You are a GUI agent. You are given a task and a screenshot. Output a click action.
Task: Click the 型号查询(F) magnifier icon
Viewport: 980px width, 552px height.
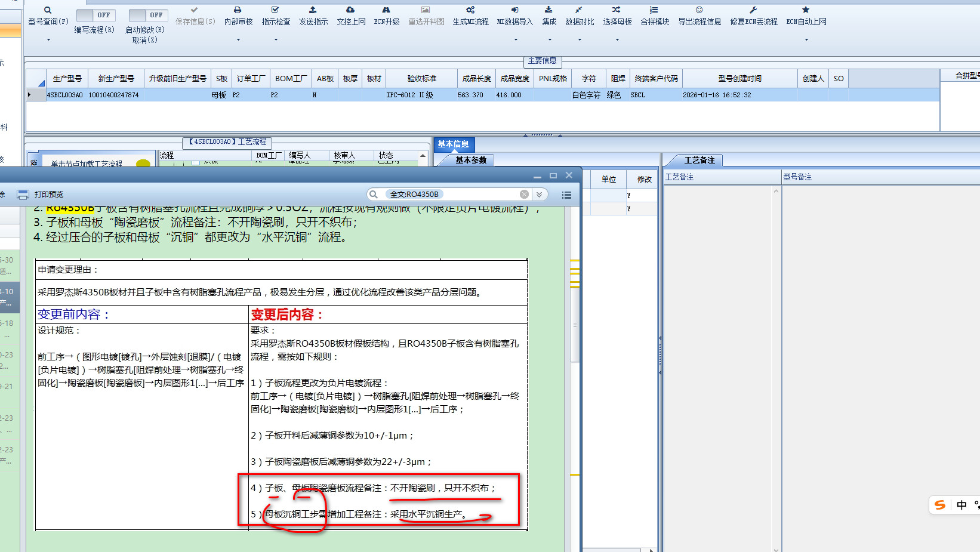pos(48,10)
